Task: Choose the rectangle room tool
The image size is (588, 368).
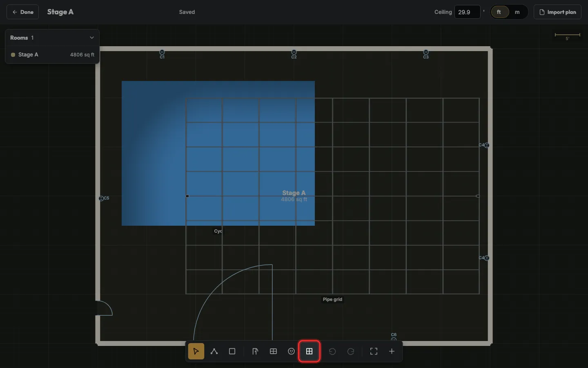Action: pyautogui.click(x=232, y=351)
